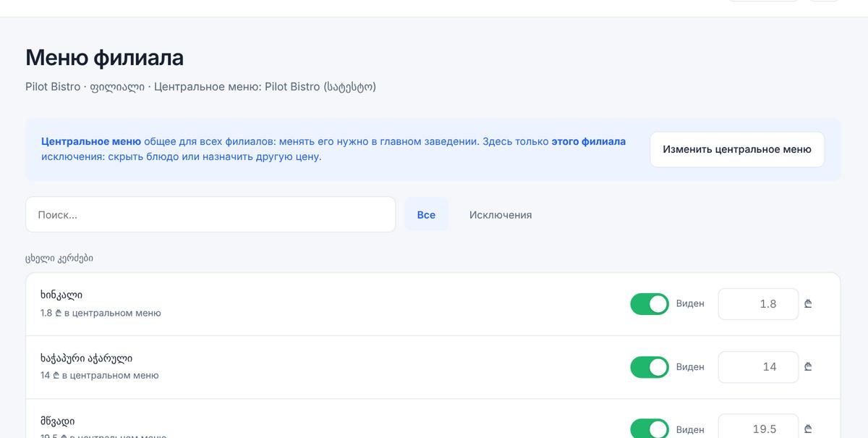Click the ₾ symbol beside the 1.8 price
The image size is (868, 438).
click(808, 304)
